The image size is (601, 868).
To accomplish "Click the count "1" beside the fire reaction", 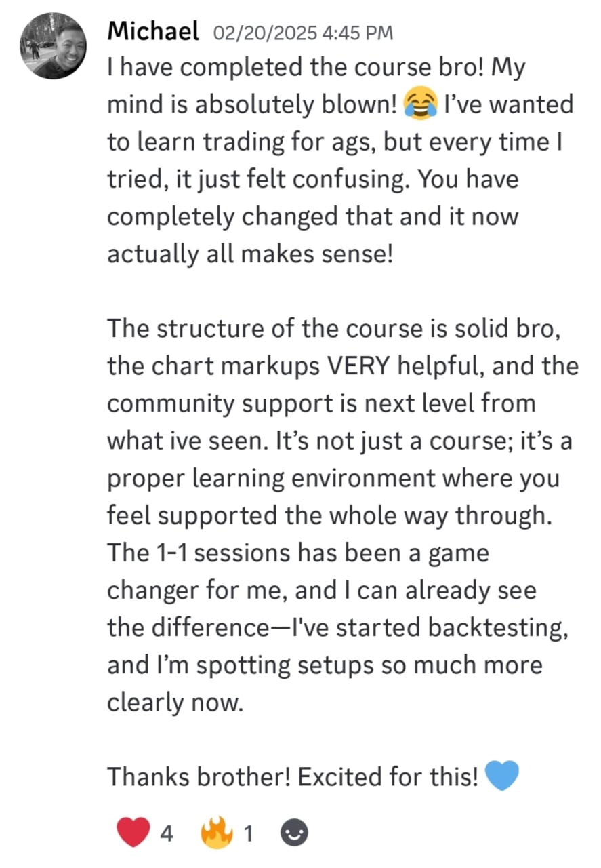I will tap(248, 833).
